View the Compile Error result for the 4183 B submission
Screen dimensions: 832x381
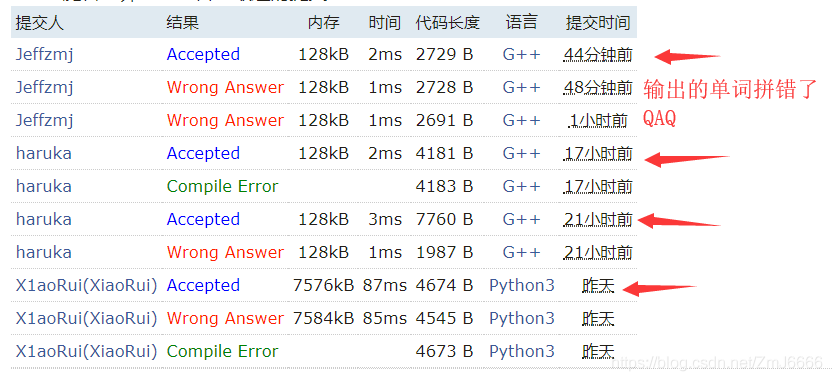point(222,186)
